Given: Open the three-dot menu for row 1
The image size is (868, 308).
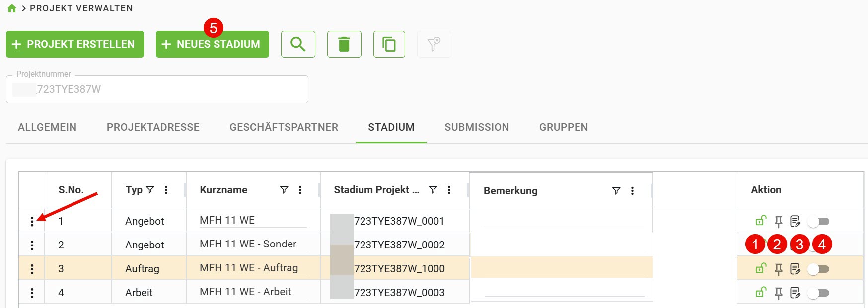Looking at the screenshot, I should click(32, 221).
